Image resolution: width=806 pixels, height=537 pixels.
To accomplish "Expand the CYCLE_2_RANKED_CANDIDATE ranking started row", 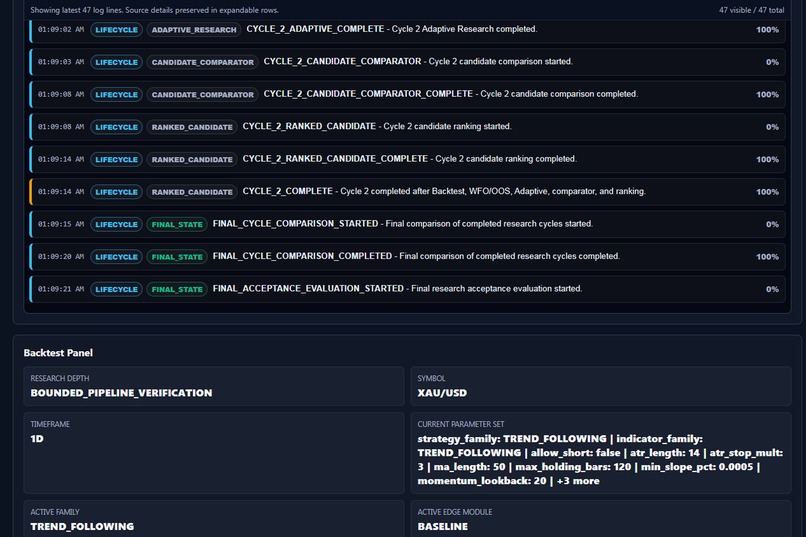I will (x=408, y=127).
